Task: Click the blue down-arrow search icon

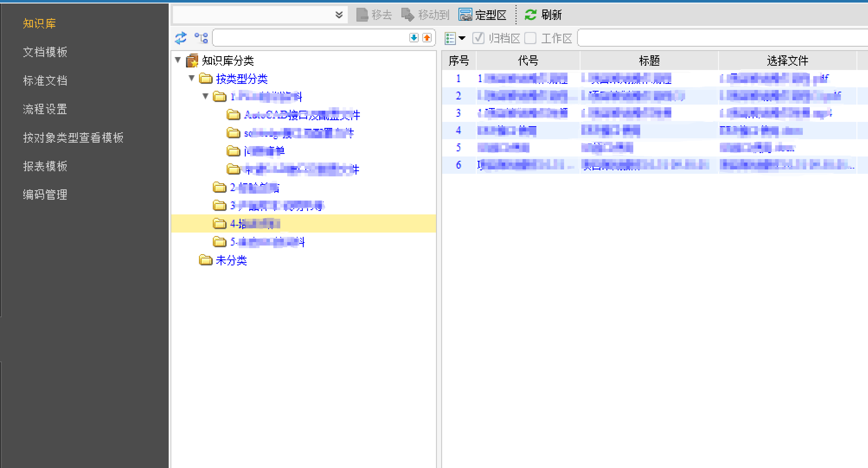Action: pyautogui.click(x=414, y=38)
